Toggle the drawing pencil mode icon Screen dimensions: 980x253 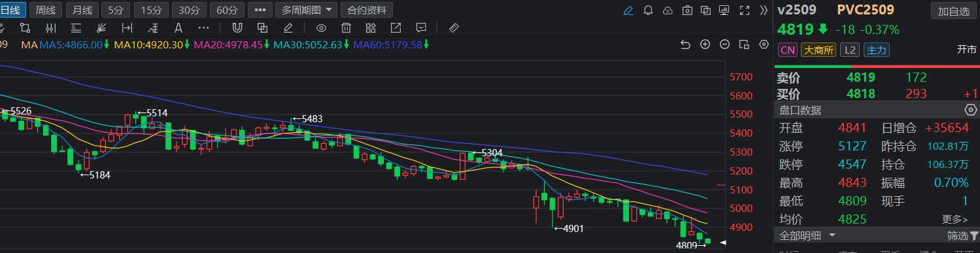pyautogui.click(x=628, y=10)
